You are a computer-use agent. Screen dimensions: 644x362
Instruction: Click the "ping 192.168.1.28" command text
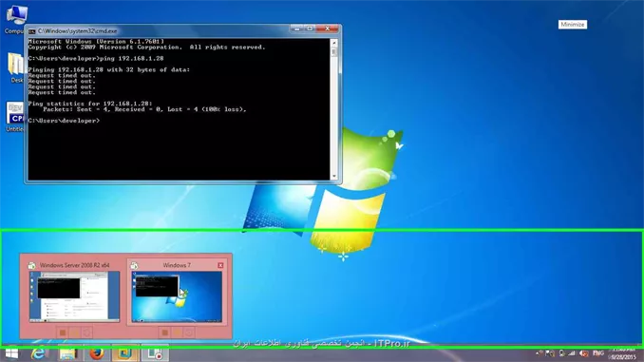pyautogui.click(x=132, y=59)
